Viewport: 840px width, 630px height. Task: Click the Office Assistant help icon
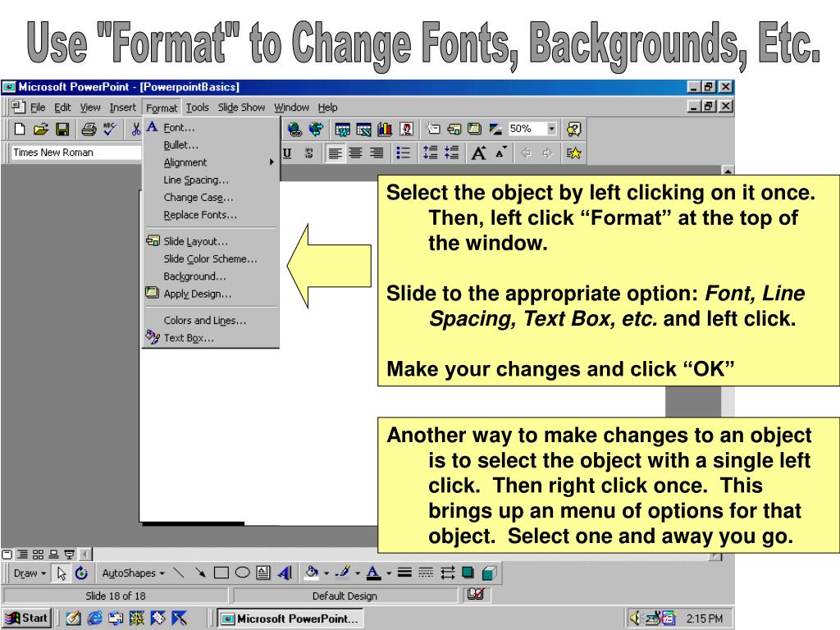pyautogui.click(x=573, y=129)
